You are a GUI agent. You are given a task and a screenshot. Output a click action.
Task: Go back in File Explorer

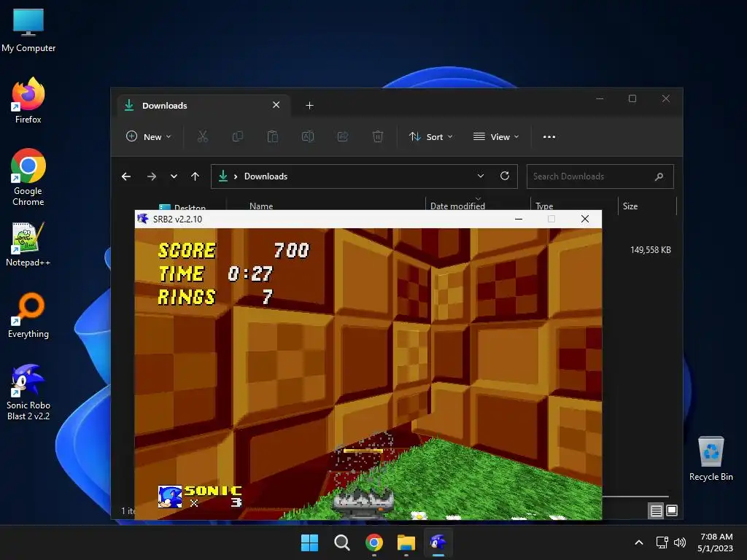point(126,176)
